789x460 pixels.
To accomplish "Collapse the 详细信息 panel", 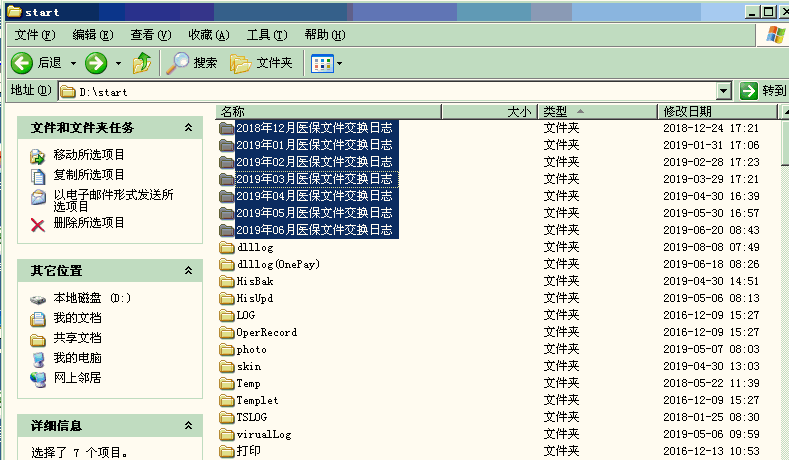I will [188, 425].
